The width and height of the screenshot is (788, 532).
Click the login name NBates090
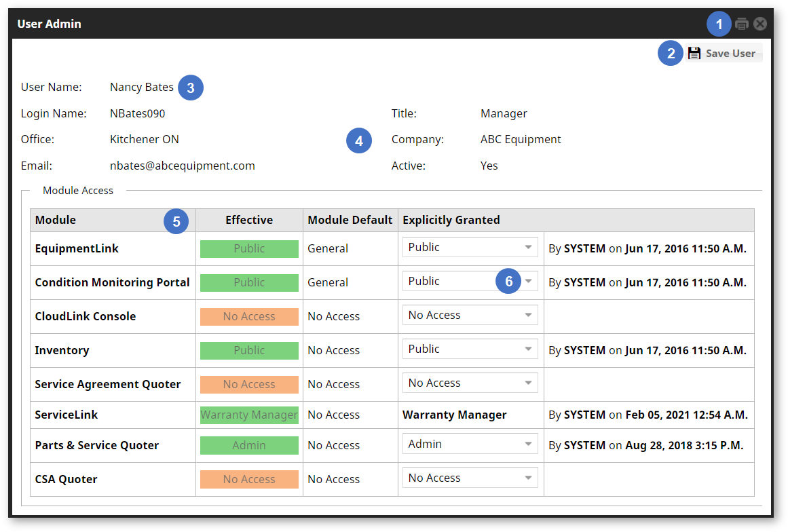[x=137, y=113]
